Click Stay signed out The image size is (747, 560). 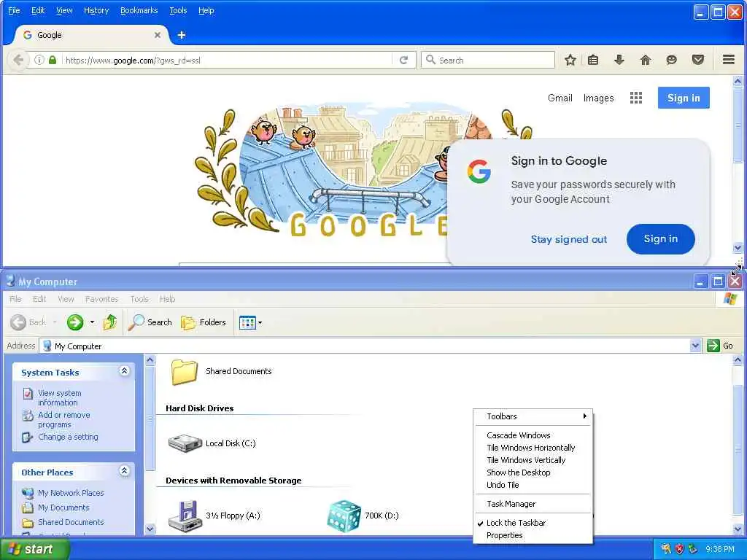(569, 239)
